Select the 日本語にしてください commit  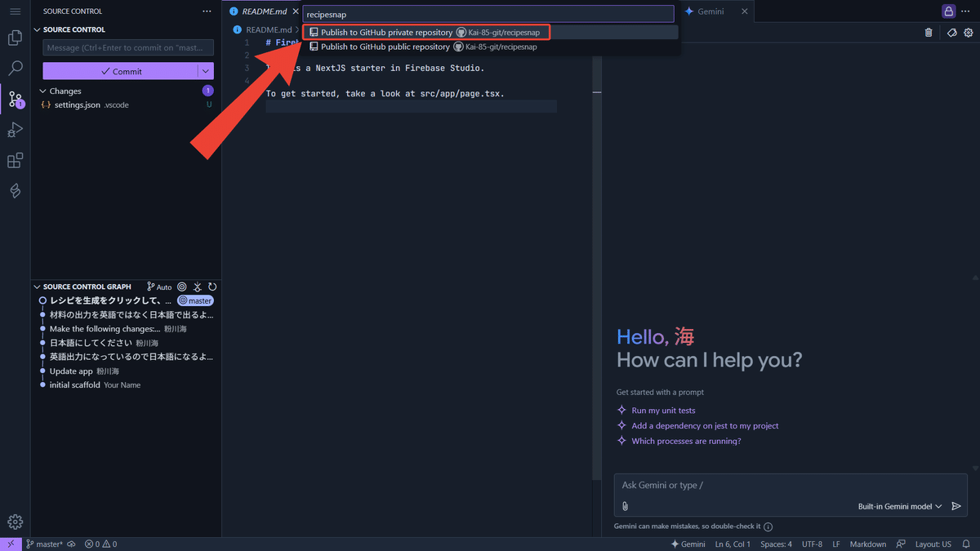126,343
